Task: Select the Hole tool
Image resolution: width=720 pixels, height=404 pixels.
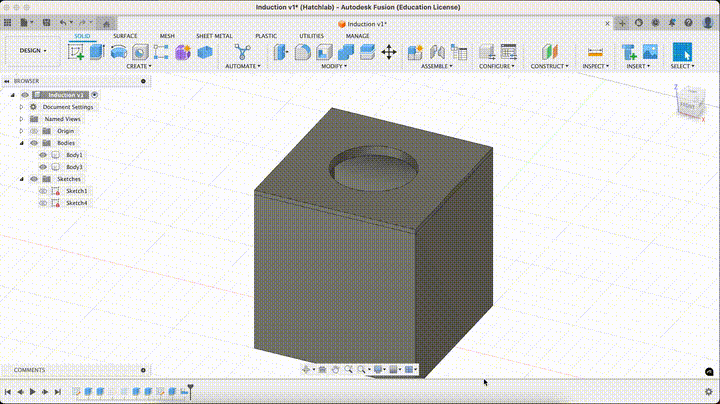Action: click(140, 52)
